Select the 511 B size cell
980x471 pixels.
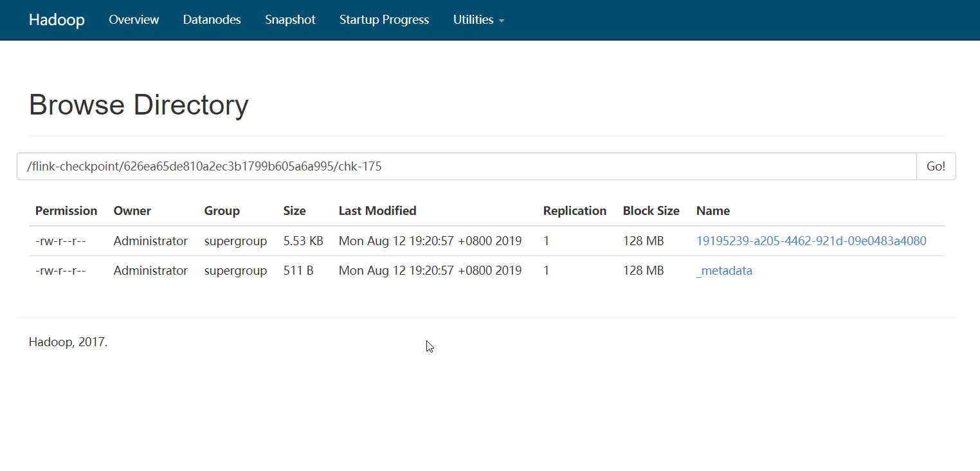298,271
